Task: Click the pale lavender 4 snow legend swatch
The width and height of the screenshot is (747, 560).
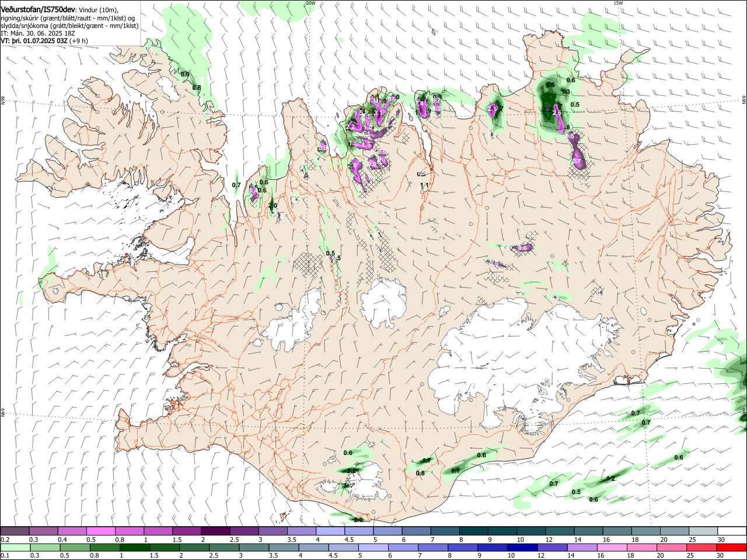Action: (x=330, y=531)
